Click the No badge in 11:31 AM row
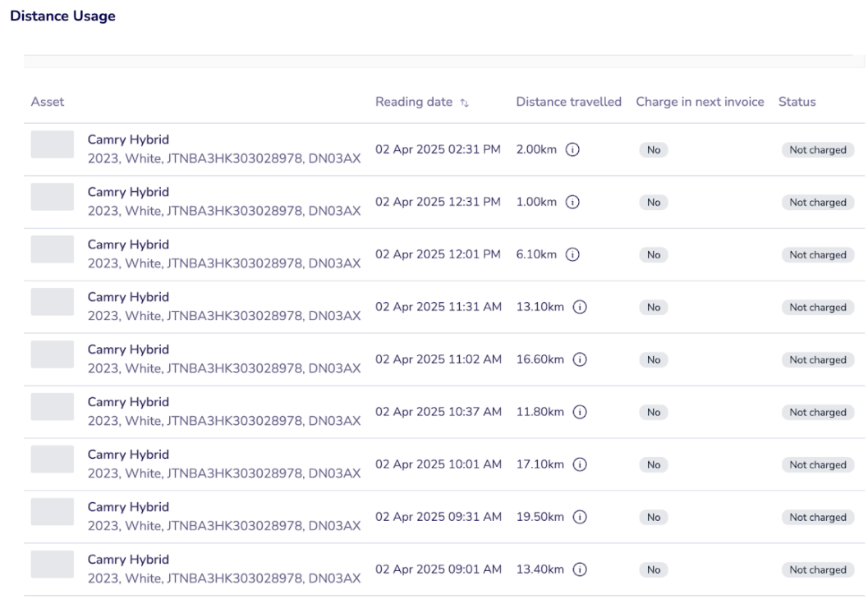This screenshot has width=868, height=599. pyautogui.click(x=654, y=308)
